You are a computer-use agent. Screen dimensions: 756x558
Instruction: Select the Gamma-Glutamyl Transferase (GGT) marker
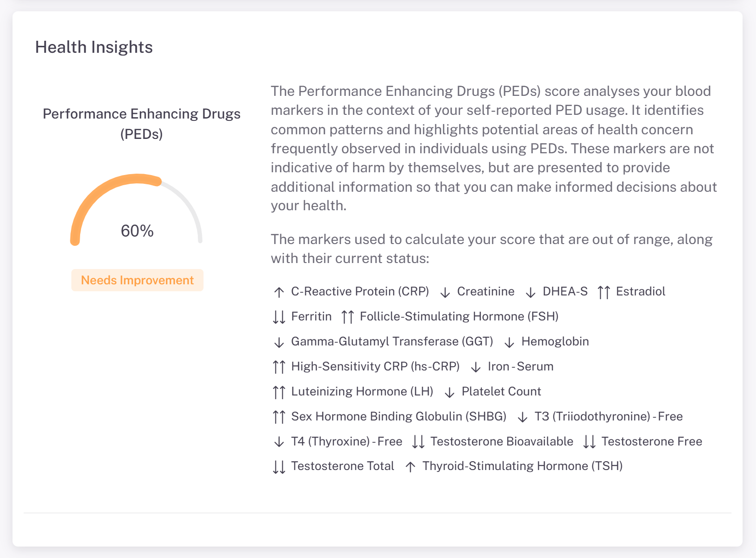[x=392, y=341]
